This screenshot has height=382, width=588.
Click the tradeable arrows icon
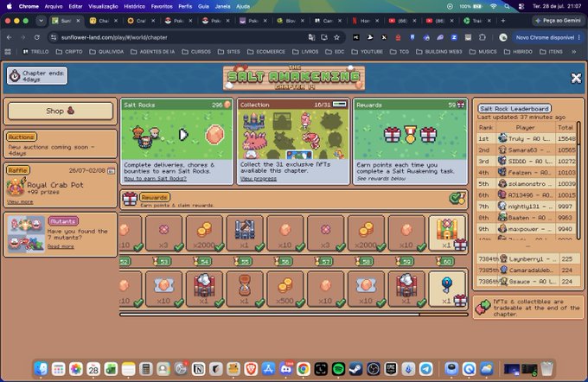483,307
